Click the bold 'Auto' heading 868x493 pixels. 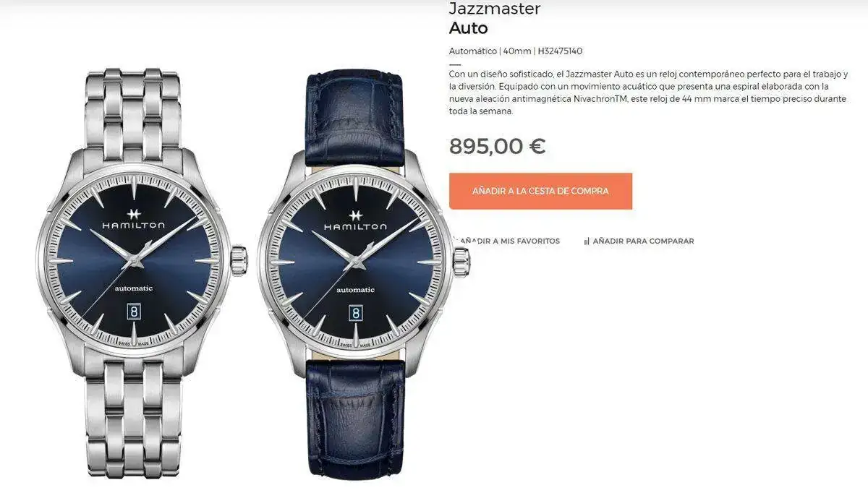tap(469, 28)
